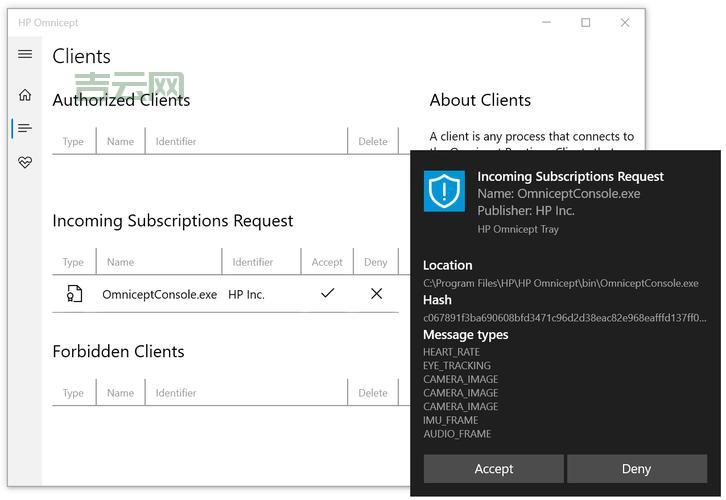
Task: Click the Identifier header in Incoming Subscriptions
Action: 252,262
